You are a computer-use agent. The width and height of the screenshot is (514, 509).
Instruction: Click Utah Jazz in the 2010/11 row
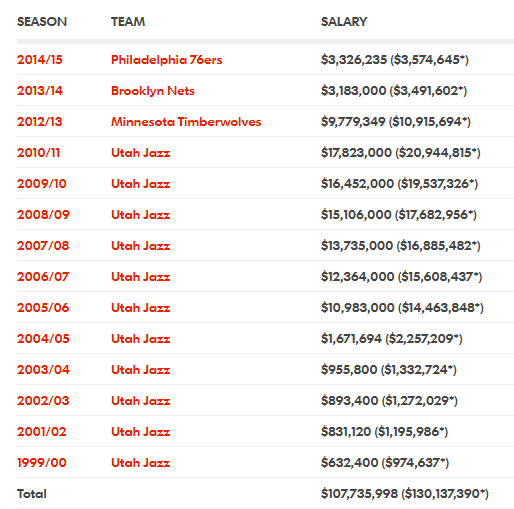[140, 153]
